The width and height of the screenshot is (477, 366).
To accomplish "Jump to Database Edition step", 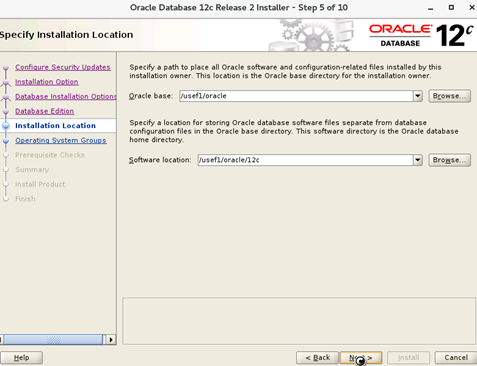I will click(x=45, y=111).
